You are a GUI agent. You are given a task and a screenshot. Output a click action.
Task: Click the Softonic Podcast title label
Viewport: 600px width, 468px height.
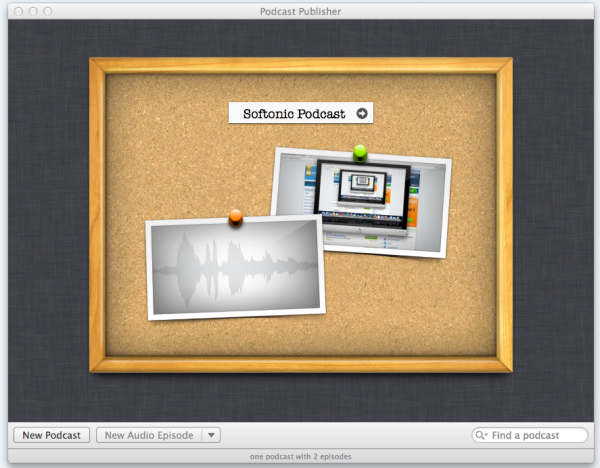(x=293, y=114)
